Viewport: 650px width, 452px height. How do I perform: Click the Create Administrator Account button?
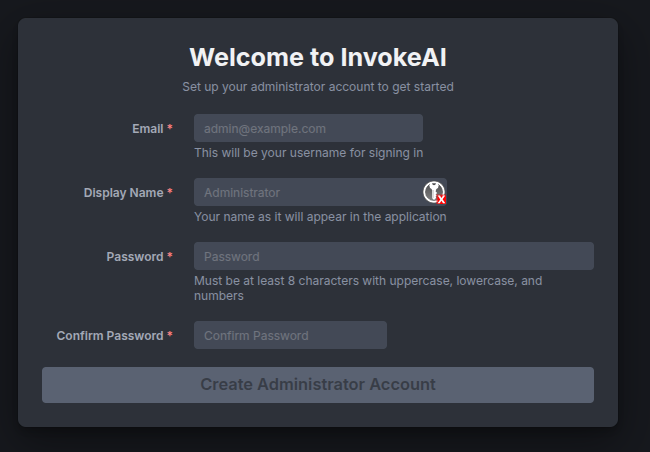pos(318,385)
